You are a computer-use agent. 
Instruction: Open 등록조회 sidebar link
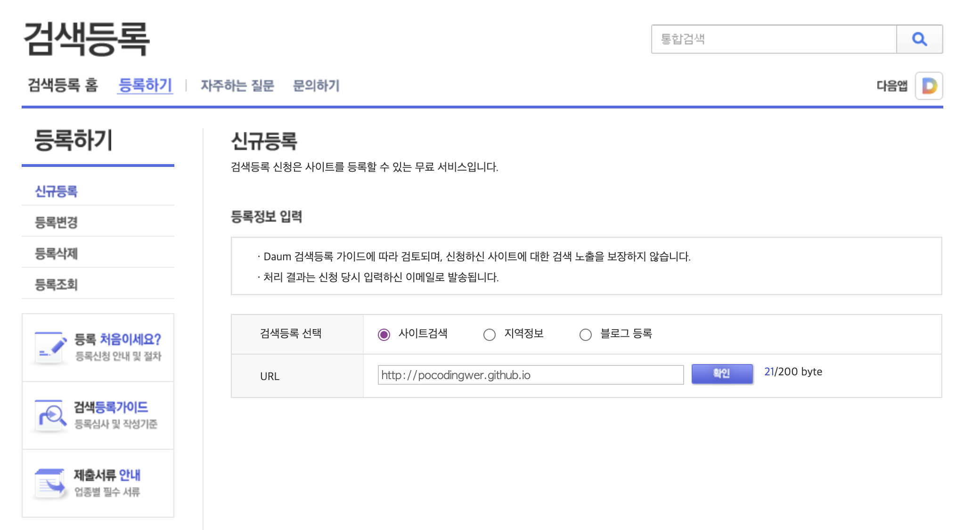pos(56,285)
